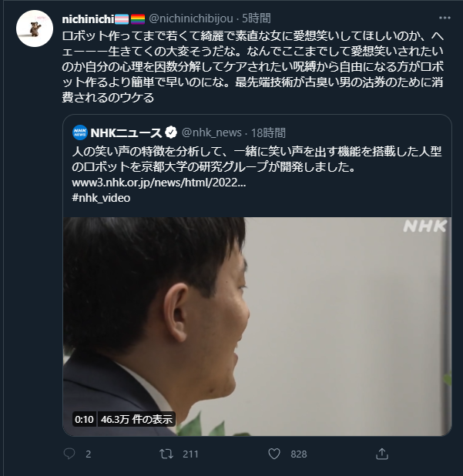Retweet using the retweet arrows icon
This screenshot has width=463, height=476.
(x=166, y=454)
